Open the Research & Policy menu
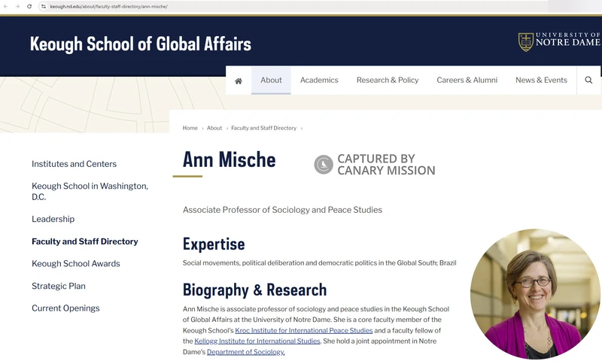The height and width of the screenshot is (364, 602). coord(388,80)
